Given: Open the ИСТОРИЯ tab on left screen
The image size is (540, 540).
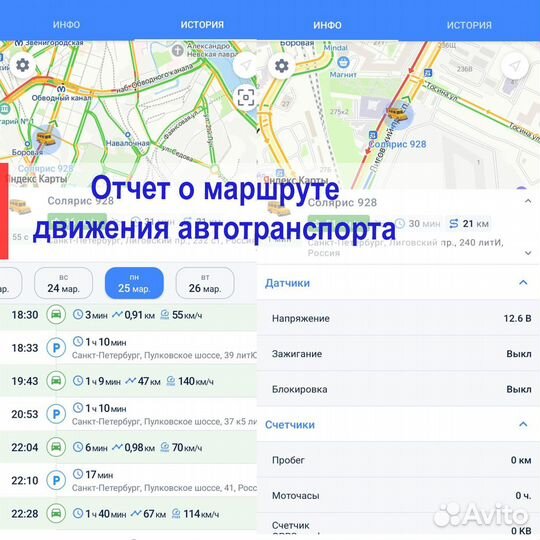Looking at the screenshot, I should pos(202,25).
